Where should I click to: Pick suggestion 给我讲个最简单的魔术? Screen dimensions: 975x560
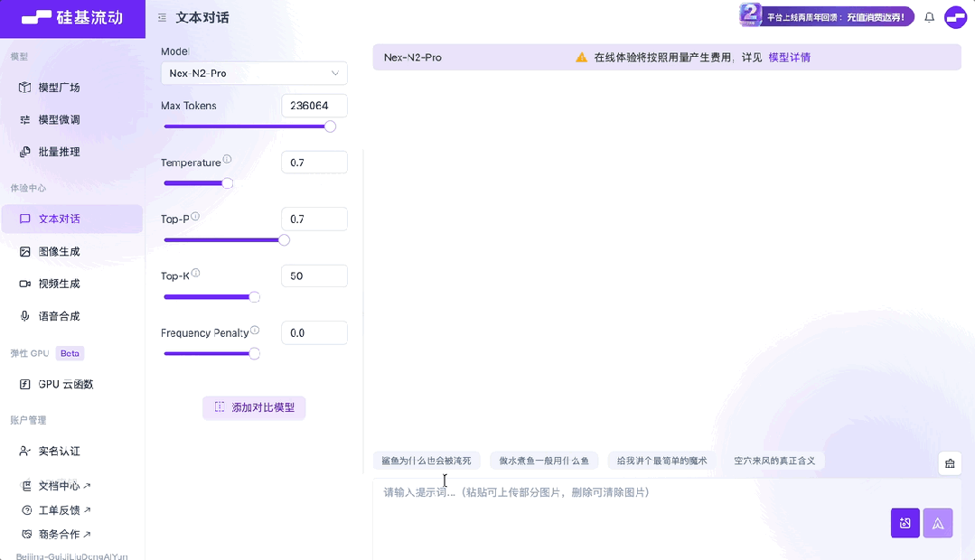[x=661, y=461]
